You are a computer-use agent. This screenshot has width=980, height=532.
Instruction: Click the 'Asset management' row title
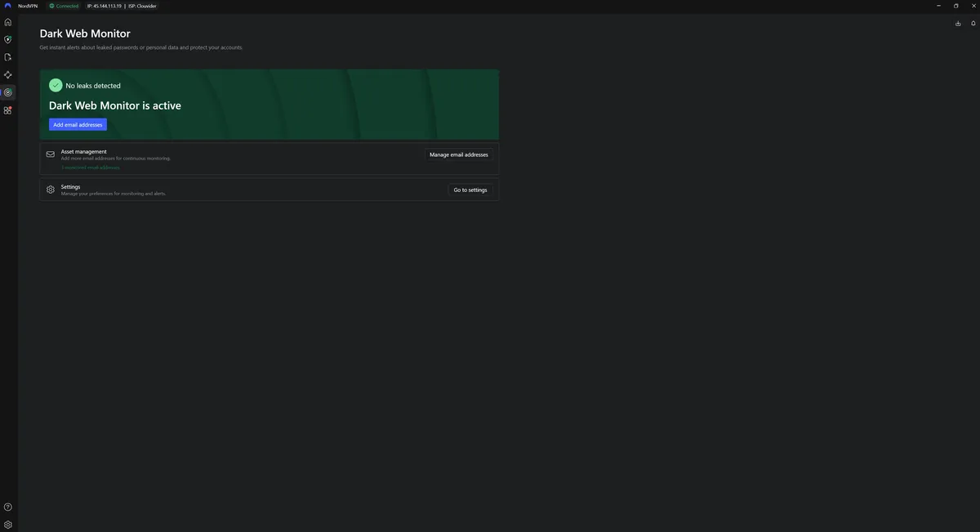(x=83, y=151)
